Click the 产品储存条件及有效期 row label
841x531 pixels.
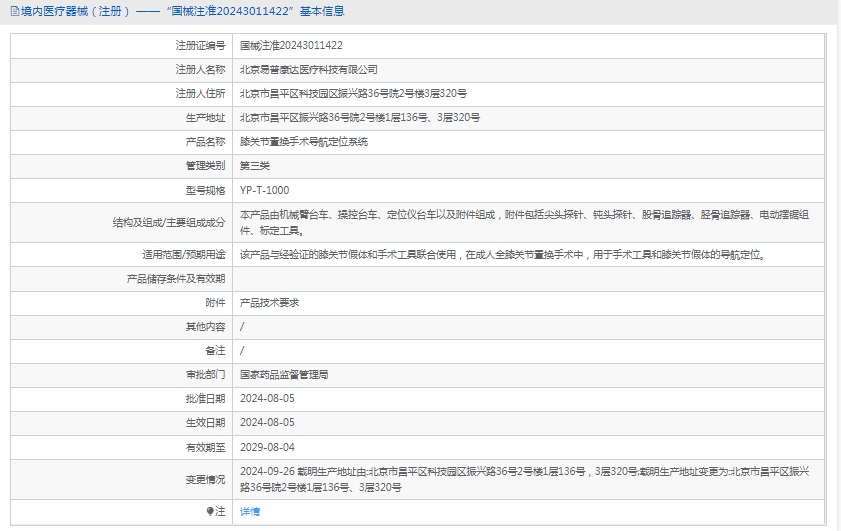175,278
